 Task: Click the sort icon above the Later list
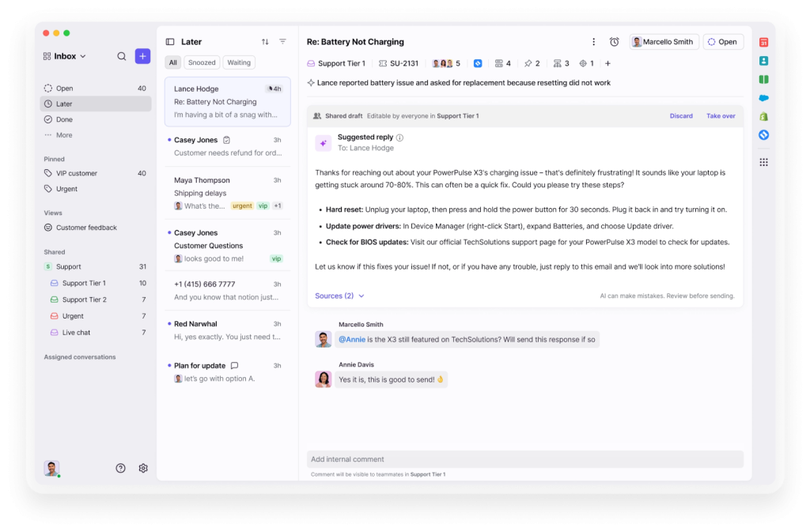(264, 42)
